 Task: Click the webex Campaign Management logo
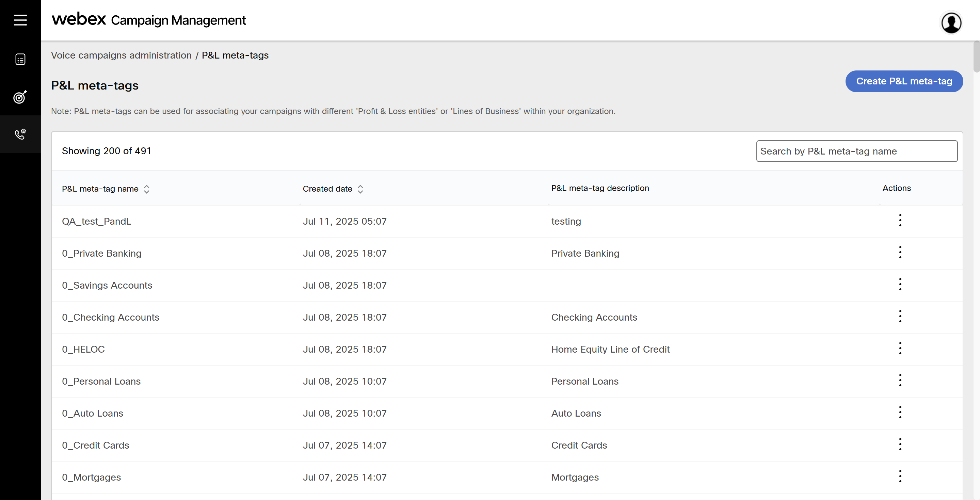point(149,20)
